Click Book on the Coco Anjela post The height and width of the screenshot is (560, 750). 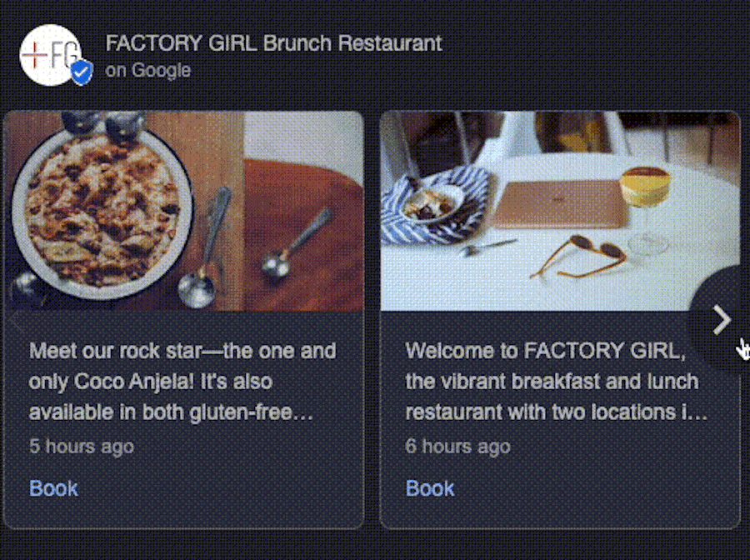(x=52, y=488)
